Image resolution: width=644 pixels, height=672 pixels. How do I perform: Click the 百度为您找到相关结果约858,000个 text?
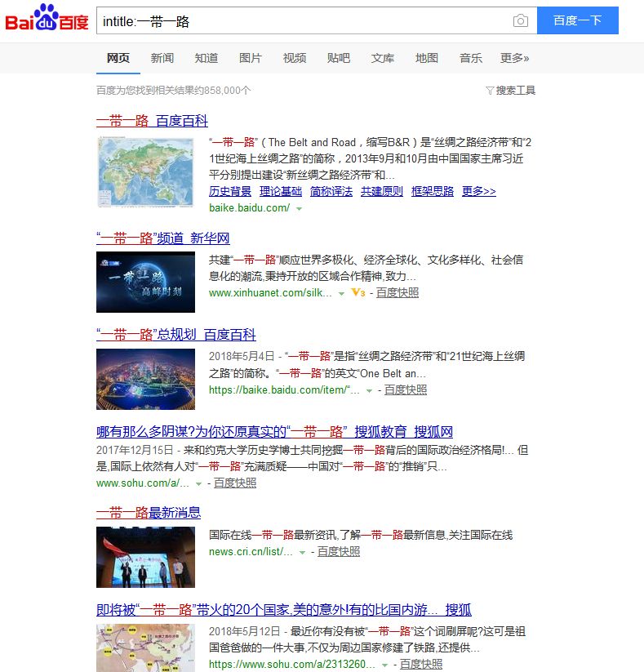click(174, 91)
